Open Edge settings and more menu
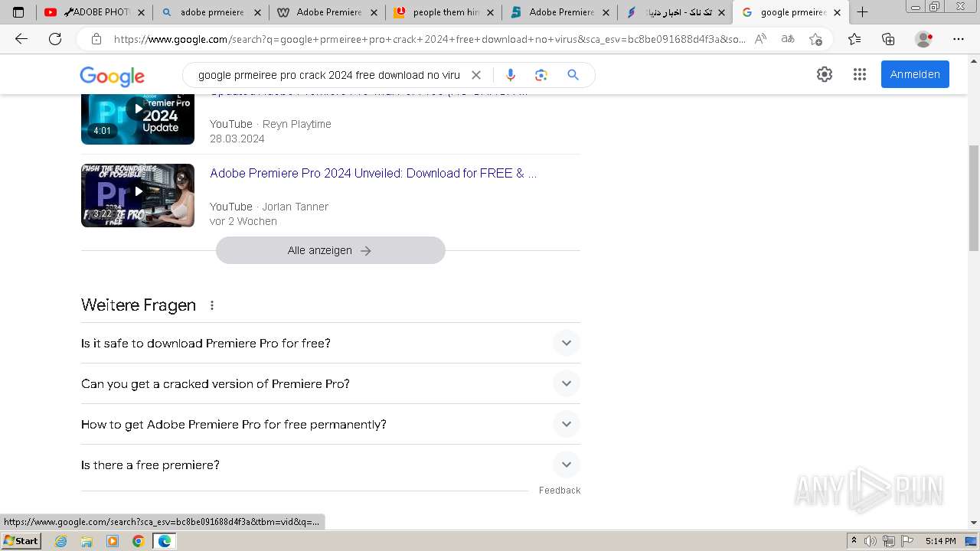Image resolution: width=980 pixels, height=551 pixels. click(959, 39)
